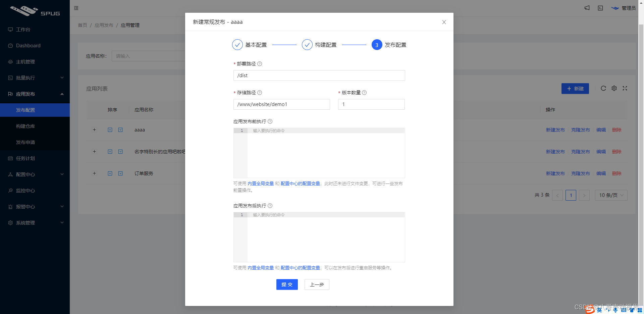644x314 pixels.
Task: Focus the 应用发布前执行 command editor
Action: tap(319, 153)
